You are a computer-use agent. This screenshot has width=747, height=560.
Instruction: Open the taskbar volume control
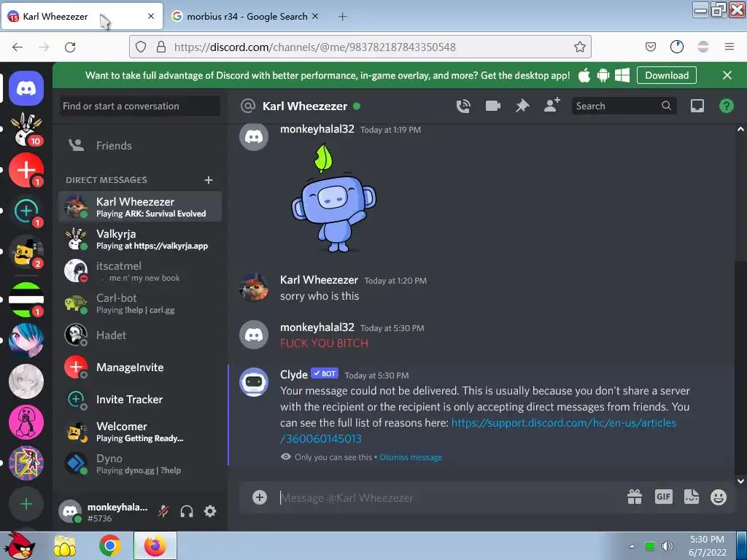[667, 546]
